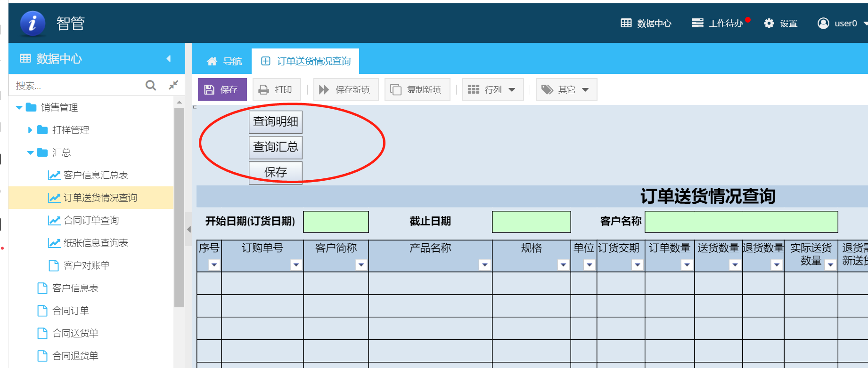This screenshot has height=368, width=868.
Task: Open 合同订单 document
Action: (63, 311)
